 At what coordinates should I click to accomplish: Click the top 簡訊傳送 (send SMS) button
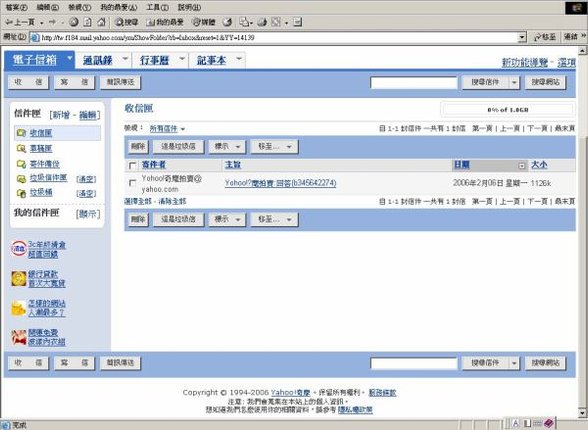point(120,82)
